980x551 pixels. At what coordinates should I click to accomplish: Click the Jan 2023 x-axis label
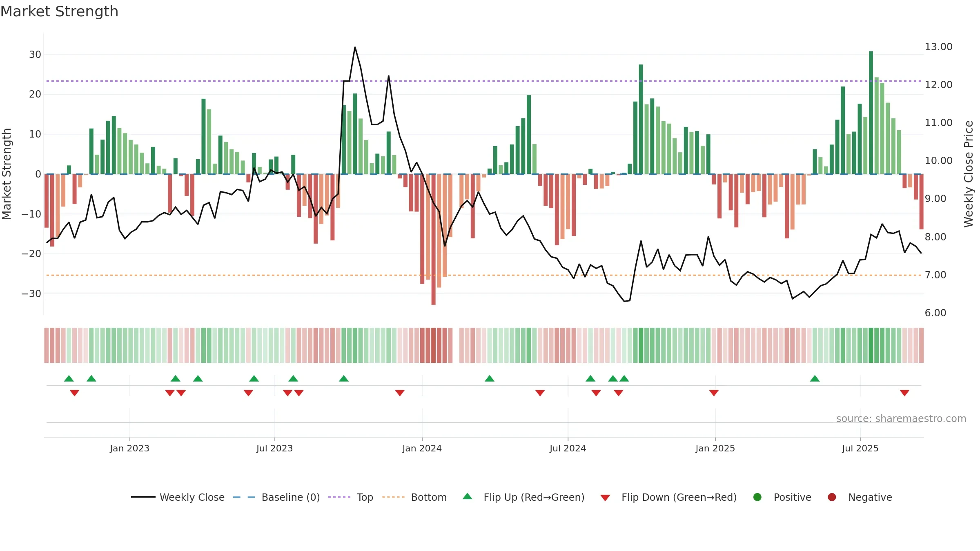pyautogui.click(x=129, y=448)
